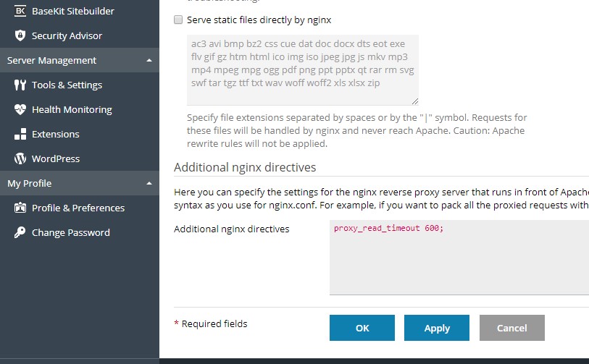
Task: Click the Change Password key icon
Action: [20, 232]
